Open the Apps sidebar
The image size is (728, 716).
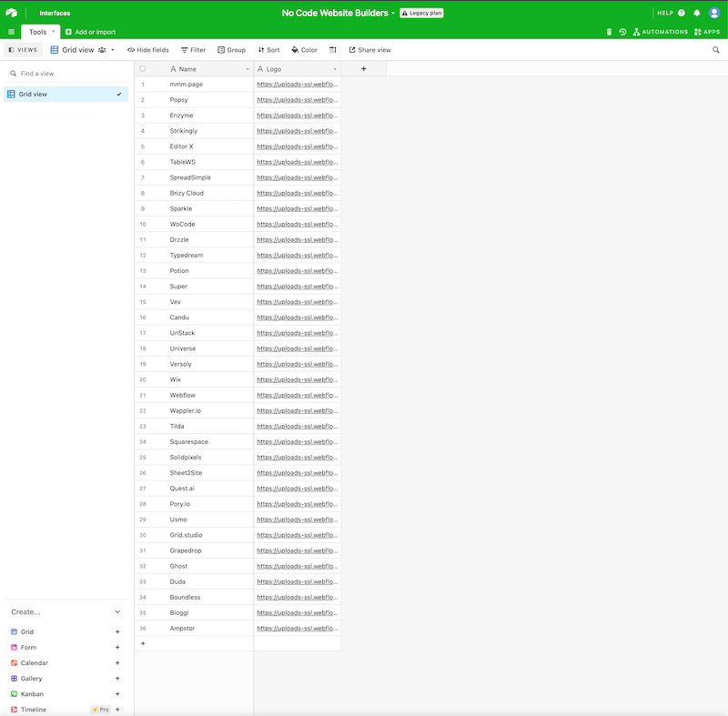(707, 31)
